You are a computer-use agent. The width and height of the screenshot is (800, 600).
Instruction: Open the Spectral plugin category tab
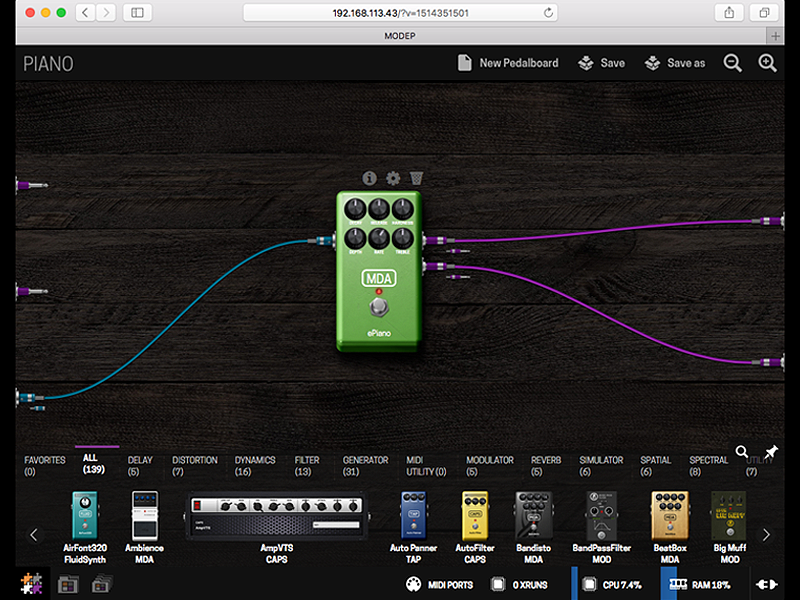coord(709,466)
